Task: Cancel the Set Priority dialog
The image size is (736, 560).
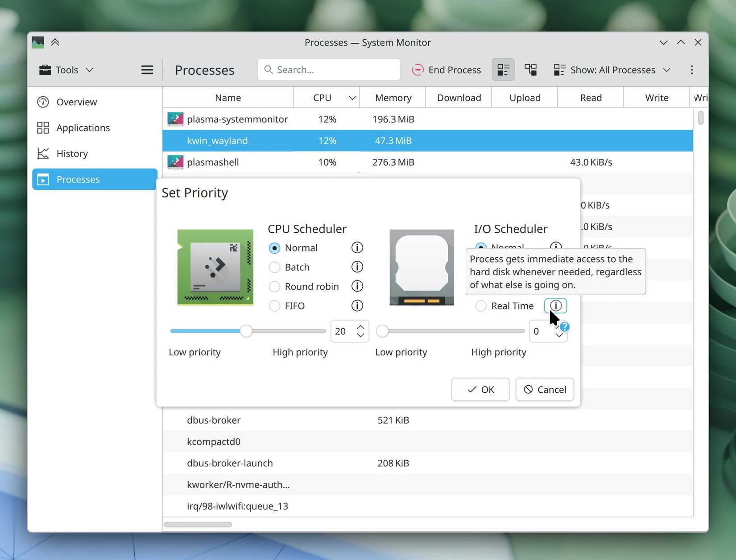Action: pyautogui.click(x=544, y=389)
